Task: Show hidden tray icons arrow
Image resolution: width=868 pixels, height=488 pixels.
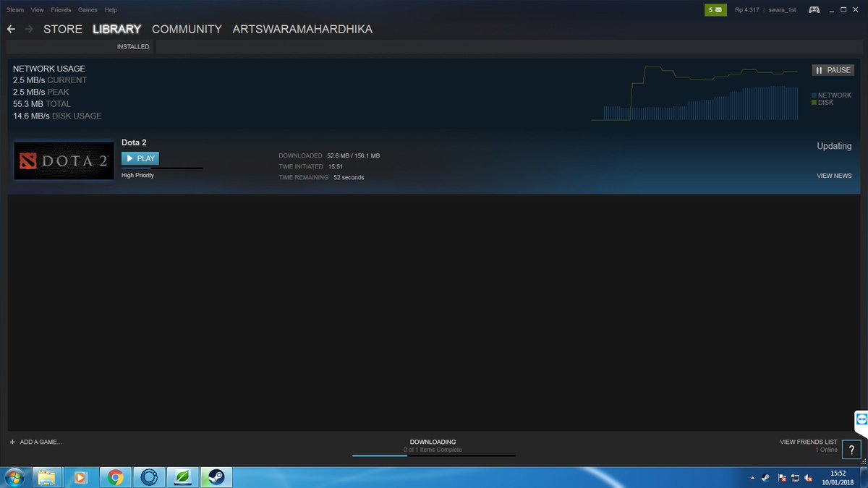Action: coord(752,478)
